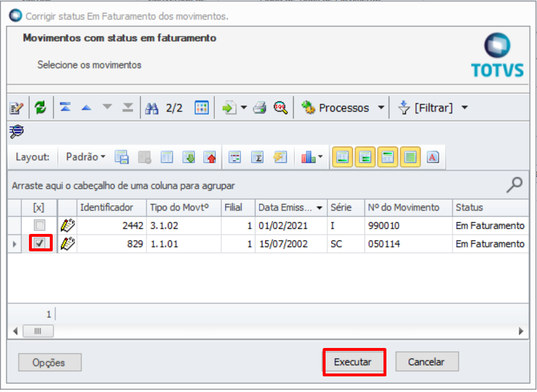Open the Padrão layout dropdown
Viewport: 537px width, 392px height.
point(85,157)
